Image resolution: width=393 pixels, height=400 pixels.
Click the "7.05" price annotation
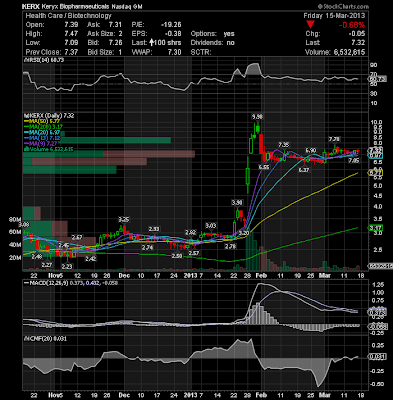[x=354, y=161]
